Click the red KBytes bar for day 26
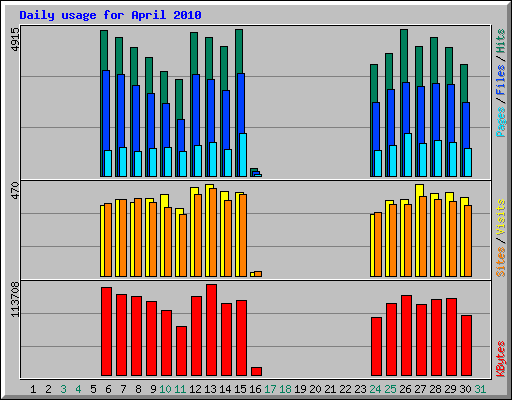Image resolution: width=512 pixels, height=400 pixels. click(x=406, y=335)
